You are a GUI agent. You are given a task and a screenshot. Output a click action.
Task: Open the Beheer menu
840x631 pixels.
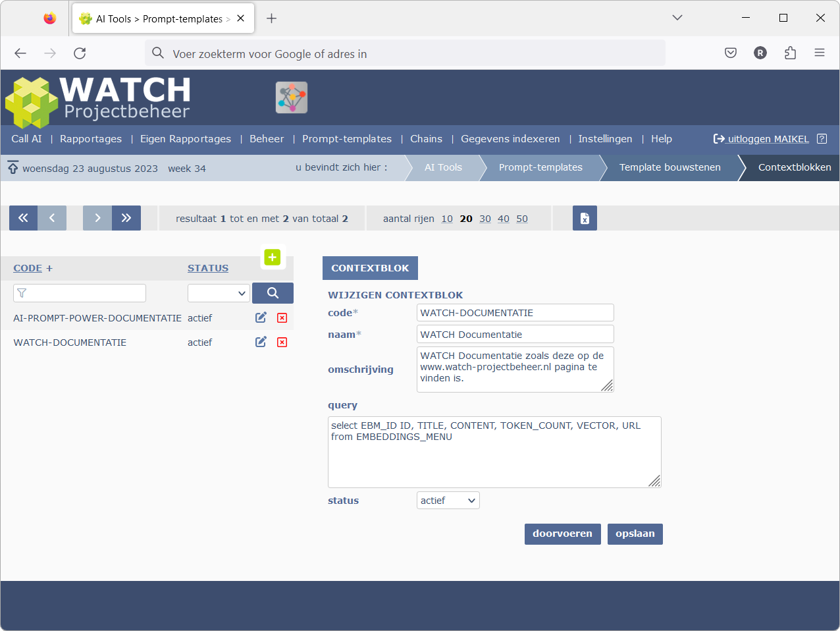coord(267,139)
